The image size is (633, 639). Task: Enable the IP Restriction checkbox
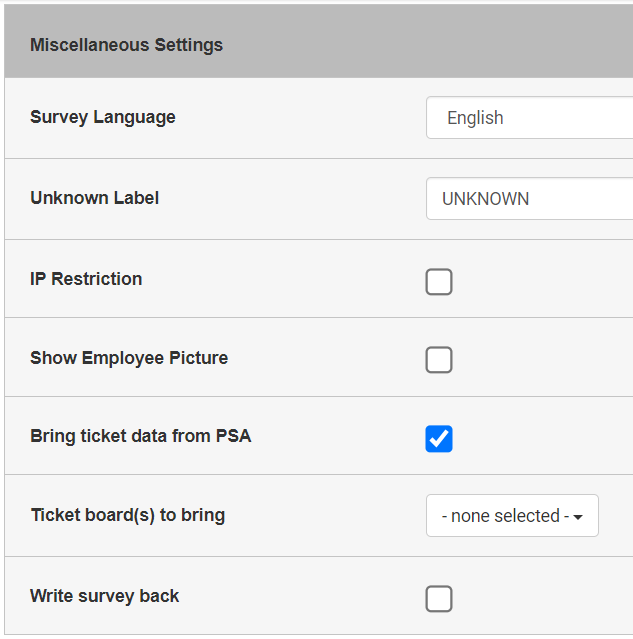439,282
